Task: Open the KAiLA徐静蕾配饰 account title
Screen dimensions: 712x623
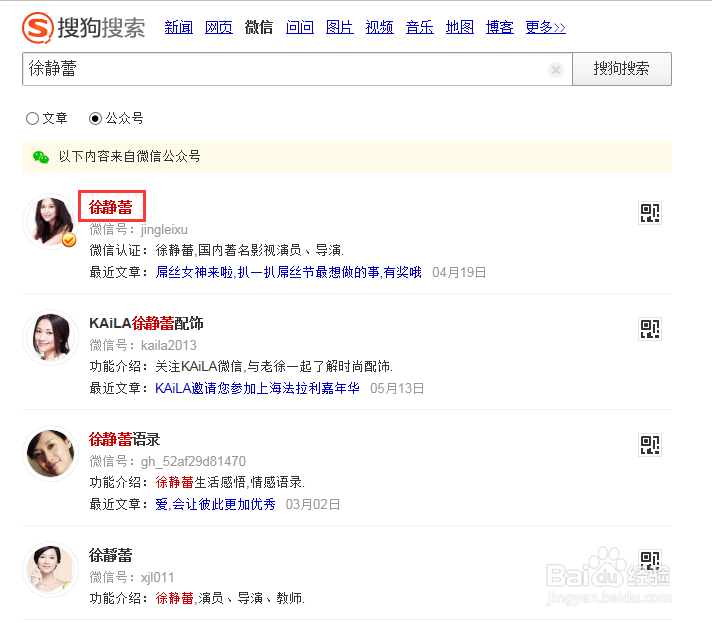Action: pyautogui.click(x=146, y=323)
